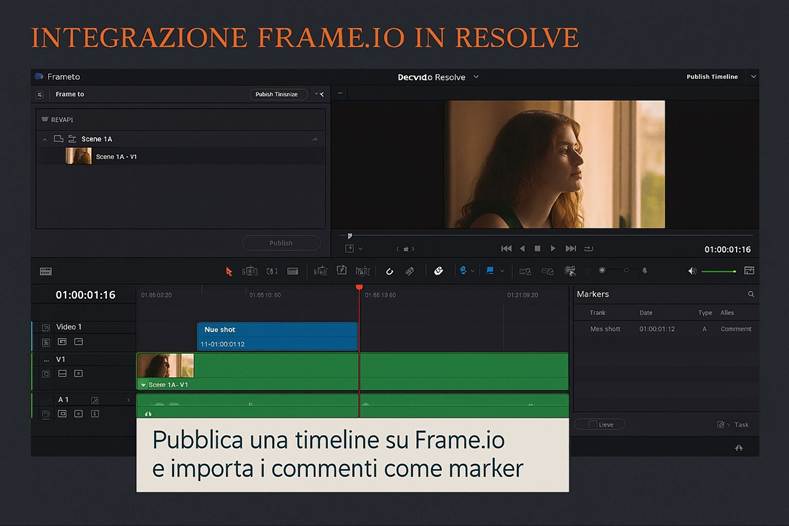
Task: Click the blue marker icon
Action: pyautogui.click(x=463, y=270)
